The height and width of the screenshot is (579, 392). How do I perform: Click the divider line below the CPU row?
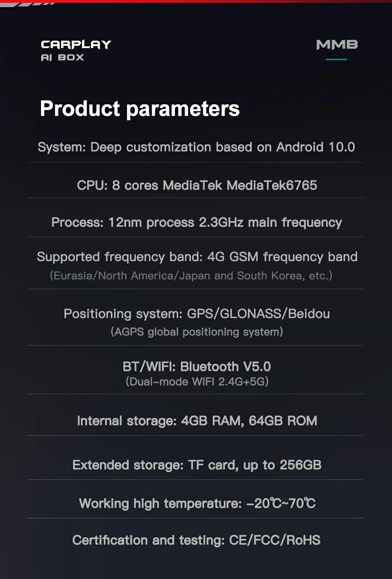[x=195, y=198]
